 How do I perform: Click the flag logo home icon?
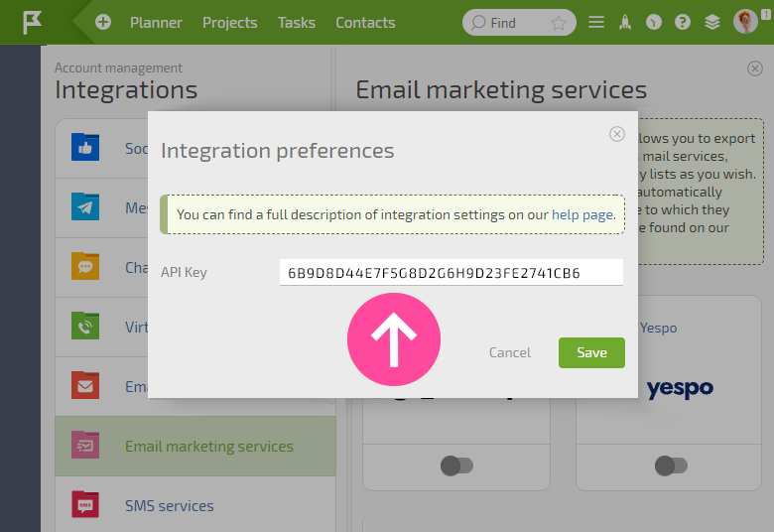coord(32,23)
